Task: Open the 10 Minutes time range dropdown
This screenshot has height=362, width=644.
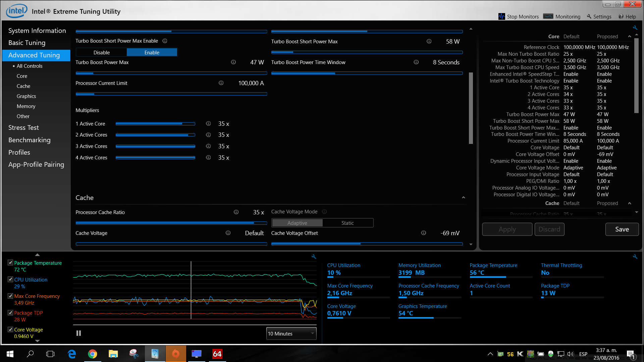Action: [291, 333]
